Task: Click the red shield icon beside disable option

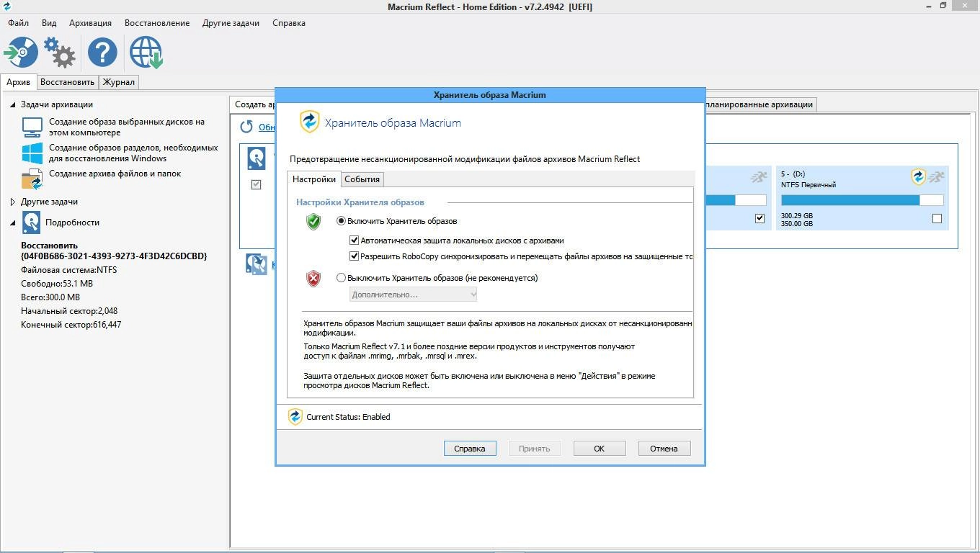Action: click(x=313, y=278)
